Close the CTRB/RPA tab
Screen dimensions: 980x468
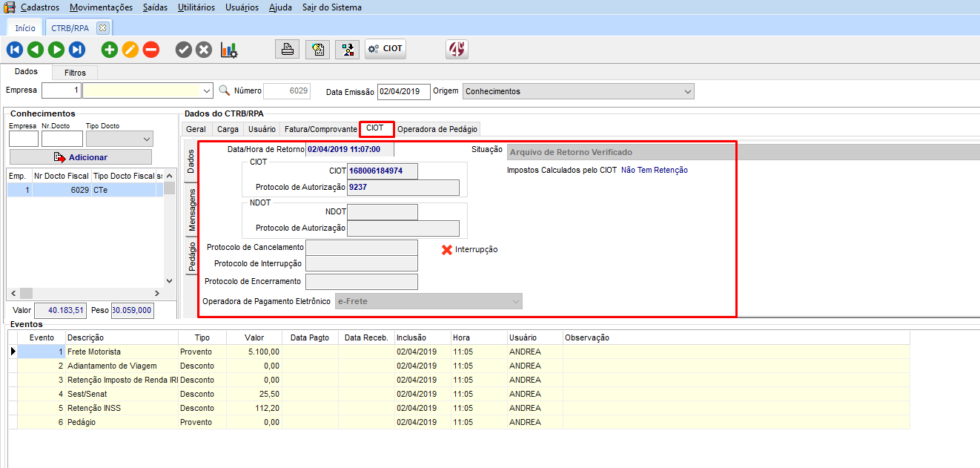pos(102,27)
